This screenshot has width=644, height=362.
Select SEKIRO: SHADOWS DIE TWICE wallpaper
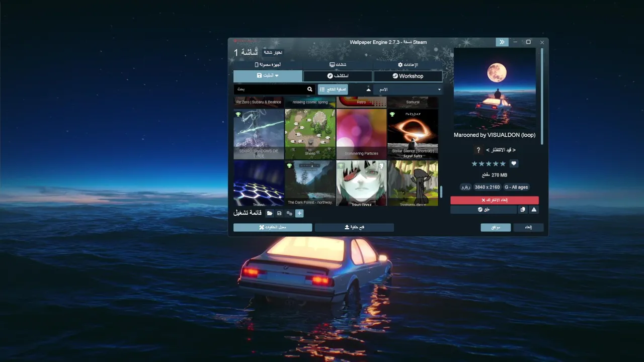259,134
